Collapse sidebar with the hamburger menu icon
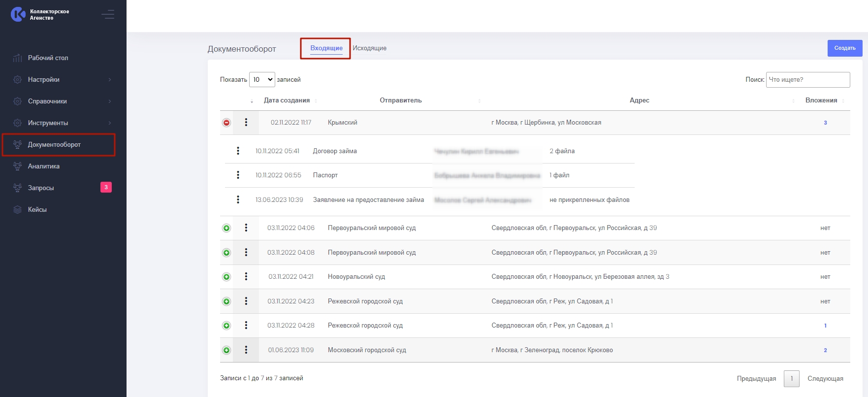Viewport: 868px width, 397px height. pos(108,15)
